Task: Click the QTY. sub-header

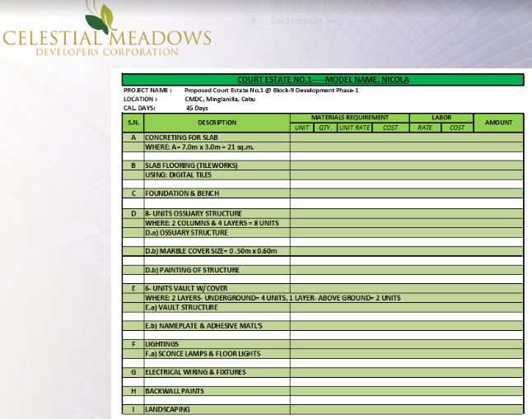Action: pos(325,128)
